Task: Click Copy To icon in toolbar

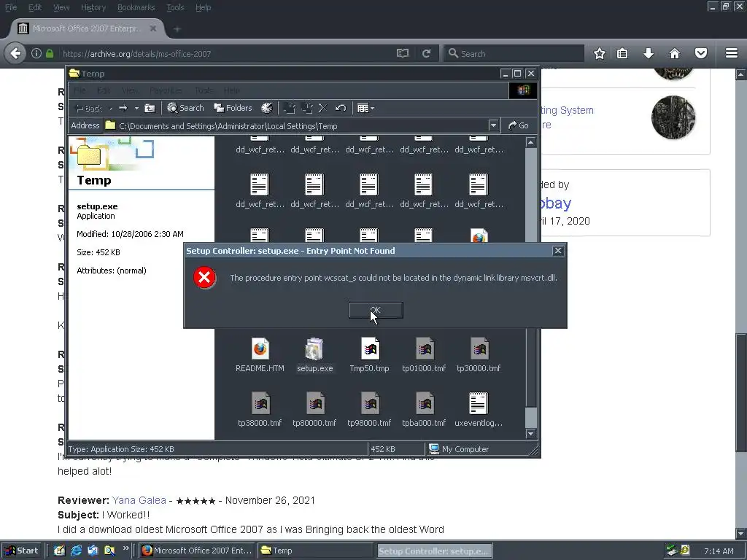Action: (307, 109)
